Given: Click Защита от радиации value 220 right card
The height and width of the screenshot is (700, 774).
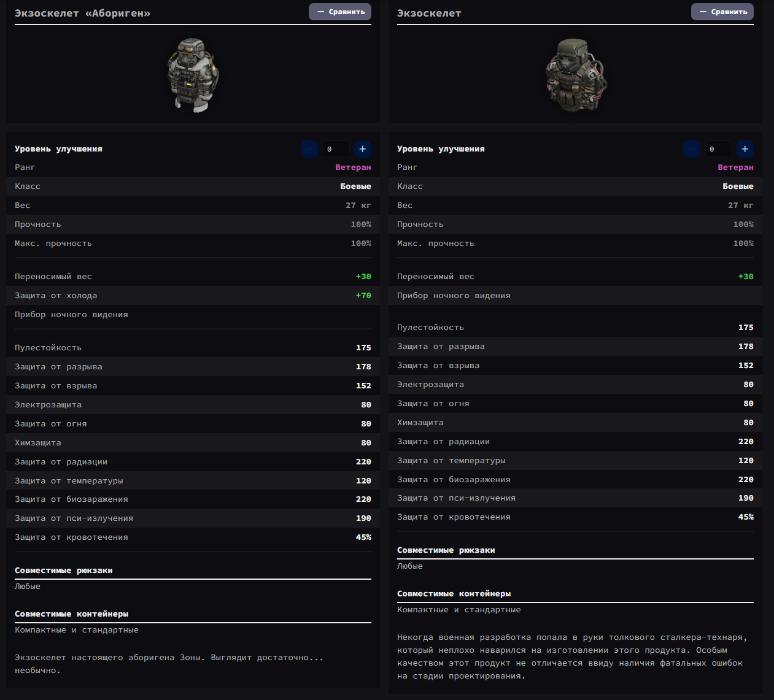Looking at the screenshot, I should [746, 442].
